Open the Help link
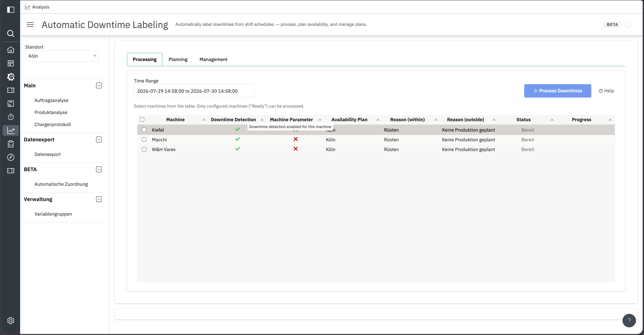Screen dimensions: 644x335 pyautogui.click(x=606, y=91)
